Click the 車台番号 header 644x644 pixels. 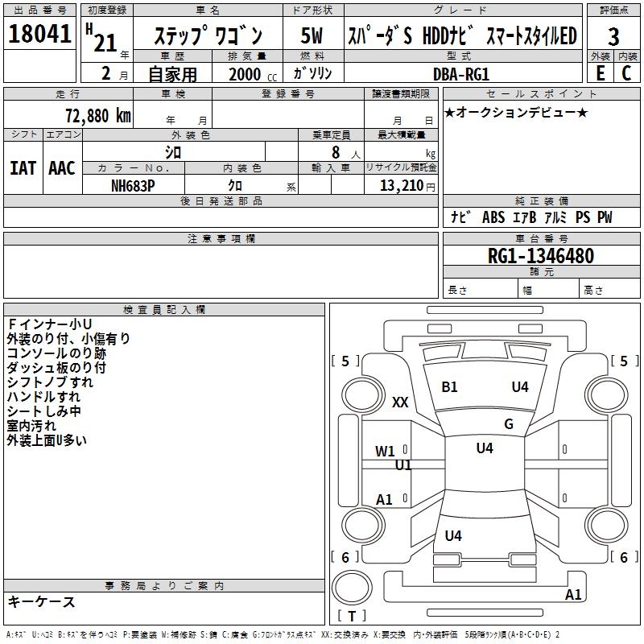click(541, 238)
